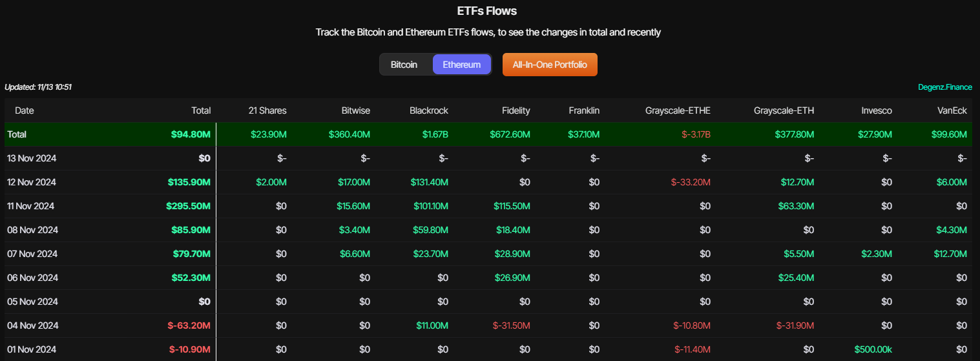Click the Grayscale-ETHE column header
This screenshot has width=980, height=361.
[678, 110]
